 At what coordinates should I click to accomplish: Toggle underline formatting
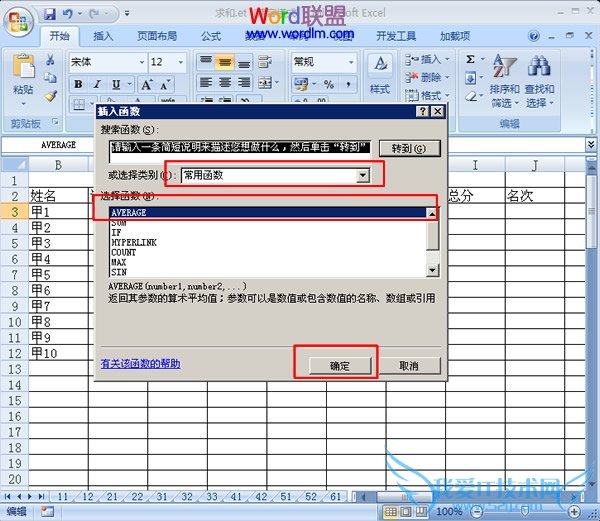click(116, 84)
